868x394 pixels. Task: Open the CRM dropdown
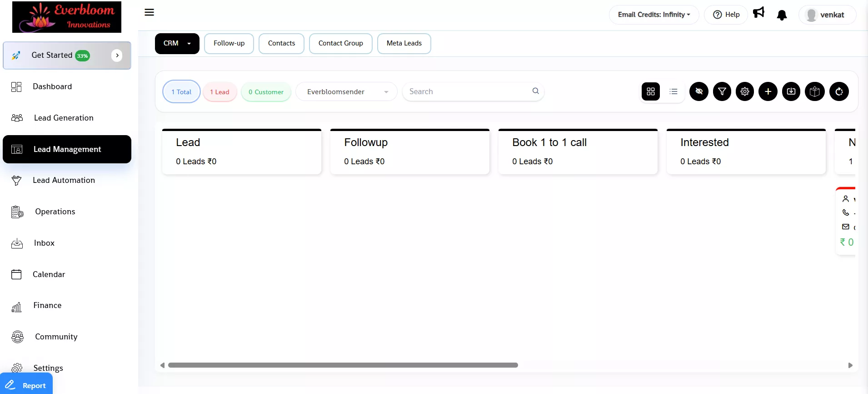[x=177, y=44]
